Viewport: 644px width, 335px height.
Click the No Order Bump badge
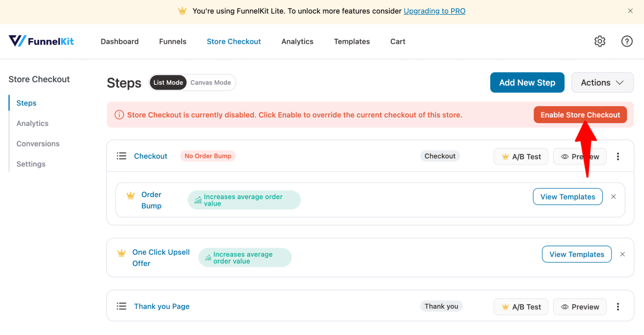[x=208, y=156]
